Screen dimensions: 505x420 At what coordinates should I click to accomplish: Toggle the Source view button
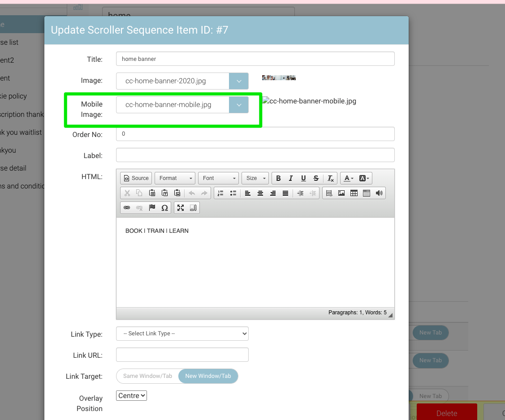pos(136,178)
